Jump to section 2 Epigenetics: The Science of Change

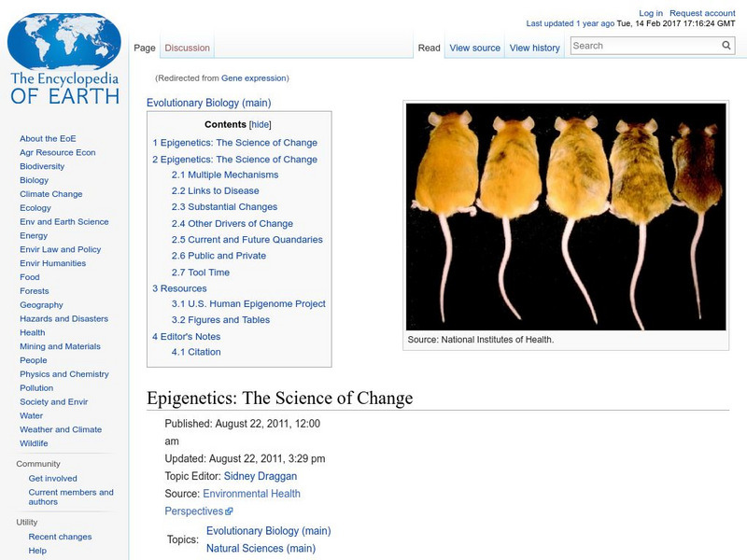(x=235, y=160)
